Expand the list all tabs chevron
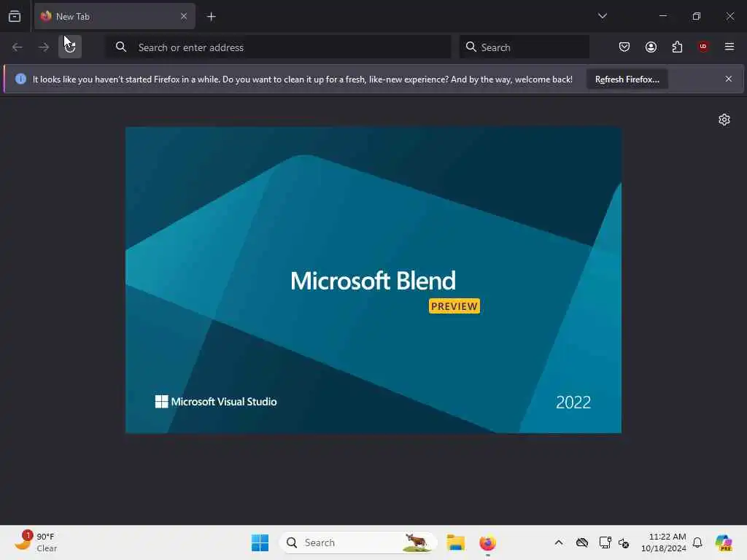 tap(602, 16)
